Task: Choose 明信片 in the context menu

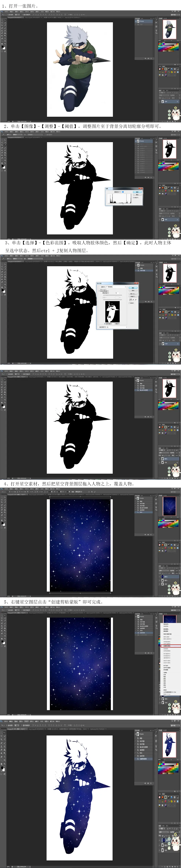Action: [165, 690]
